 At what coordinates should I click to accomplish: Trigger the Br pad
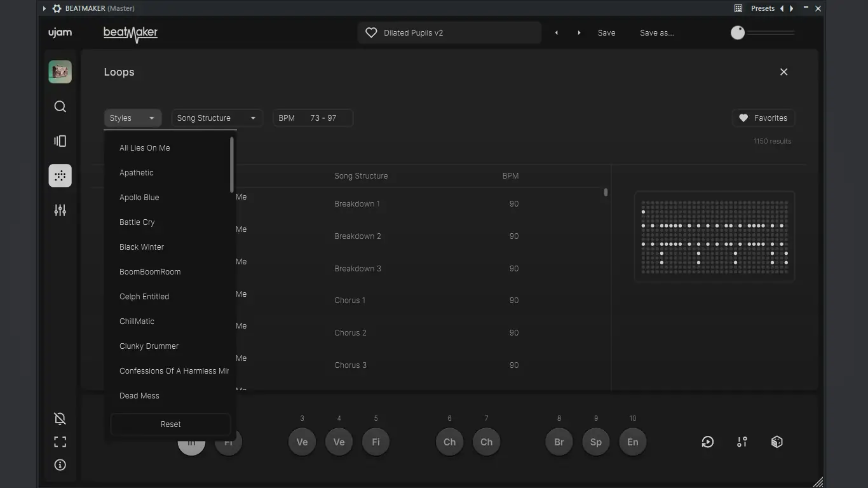pyautogui.click(x=559, y=442)
